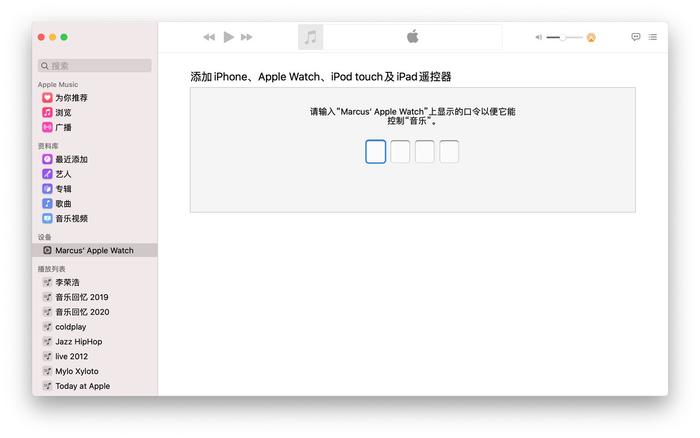Adjust the volume slider in toolbar

point(564,38)
